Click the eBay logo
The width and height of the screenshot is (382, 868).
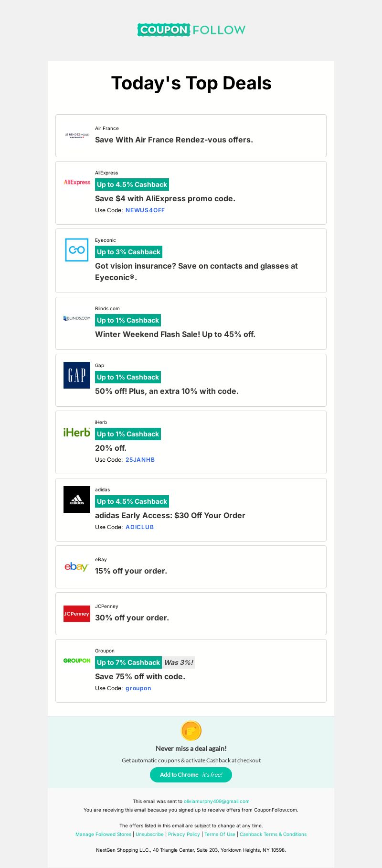pos(77,567)
